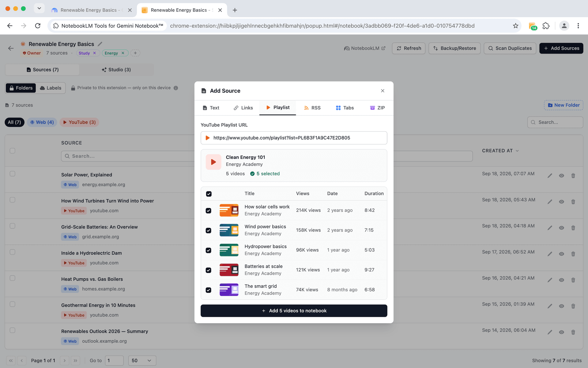
Task: Filter sources by YouTube (3) chip
Action: coord(79,122)
